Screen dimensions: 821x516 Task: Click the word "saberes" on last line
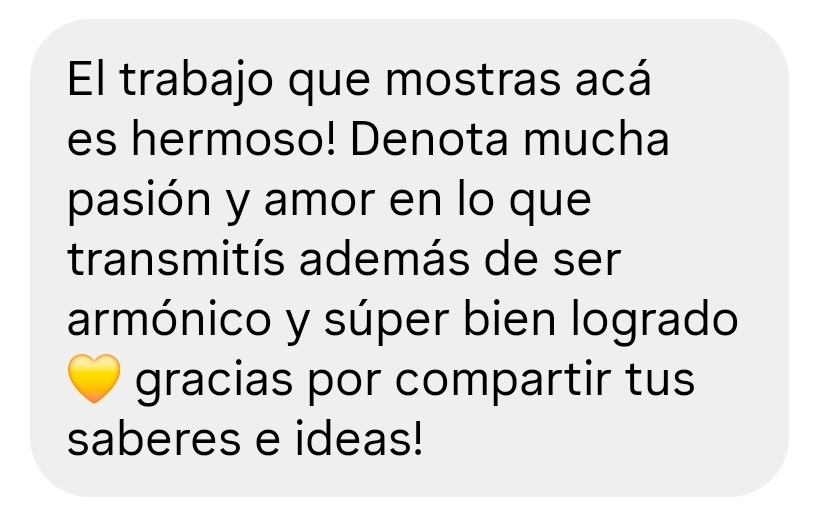coord(154,438)
